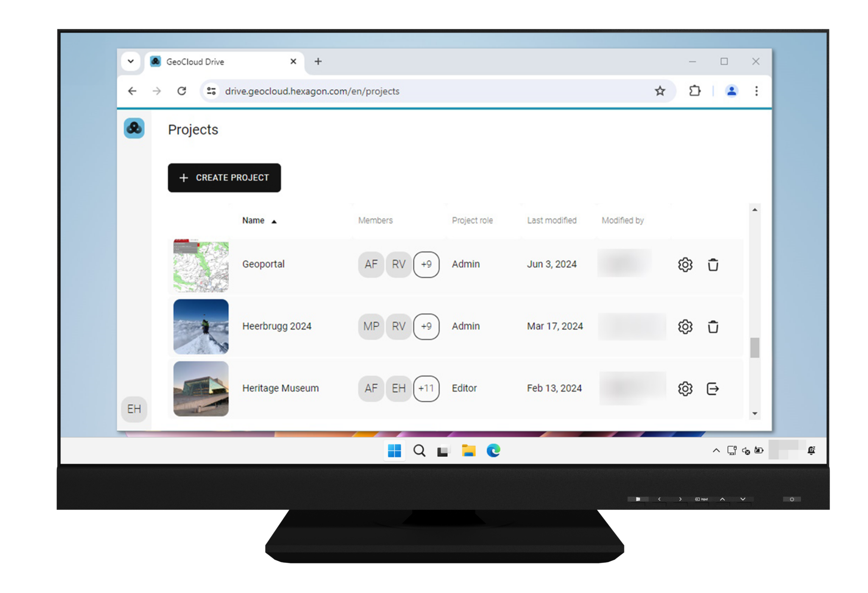The height and width of the screenshot is (593, 868).
Task: Leave the Heritage Museum project
Action: click(713, 388)
